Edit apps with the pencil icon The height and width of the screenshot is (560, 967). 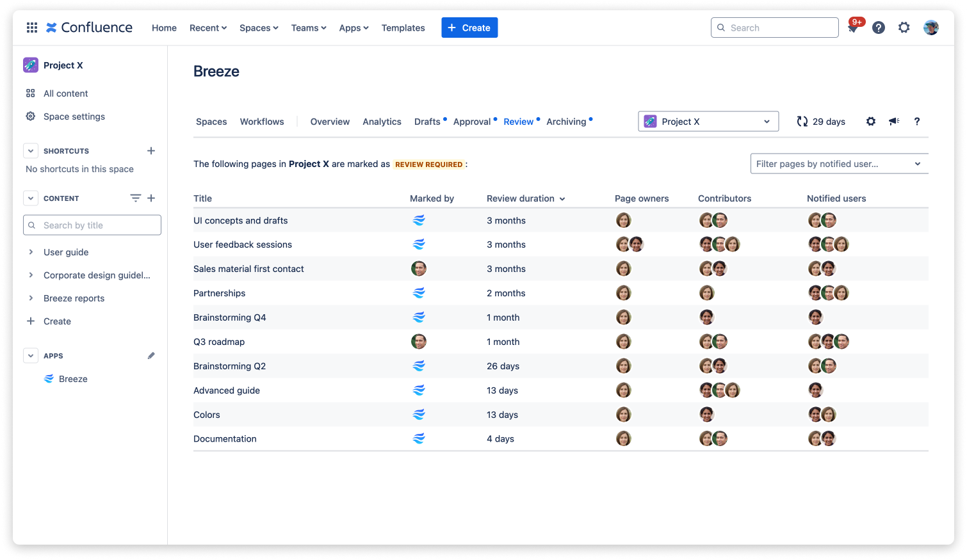[x=151, y=356]
